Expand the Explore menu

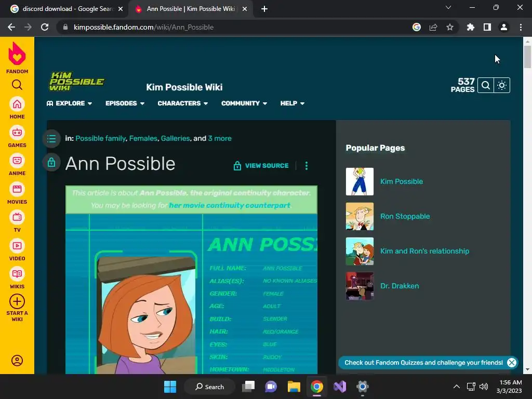(69, 103)
